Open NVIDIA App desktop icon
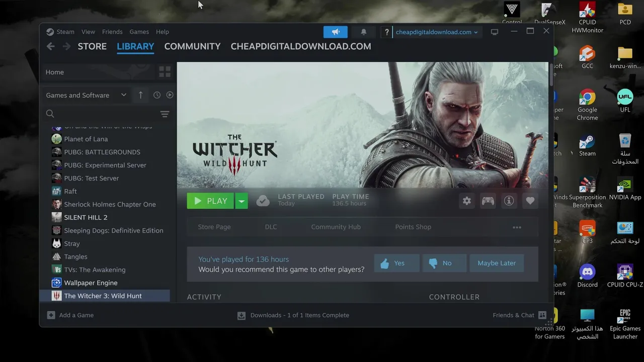The image size is (644, 362). (625, 189)
